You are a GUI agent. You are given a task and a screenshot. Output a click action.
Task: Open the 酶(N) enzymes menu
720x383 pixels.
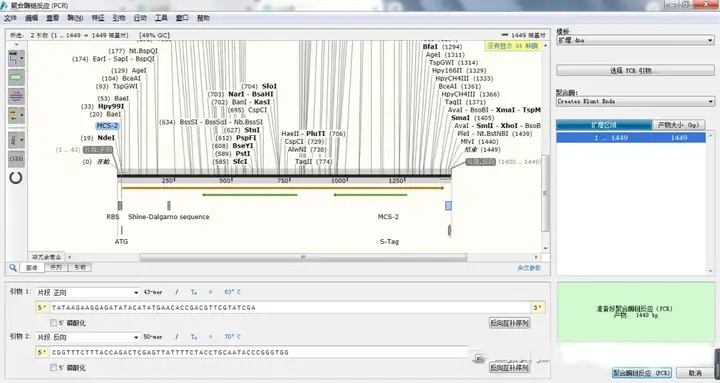75,18
